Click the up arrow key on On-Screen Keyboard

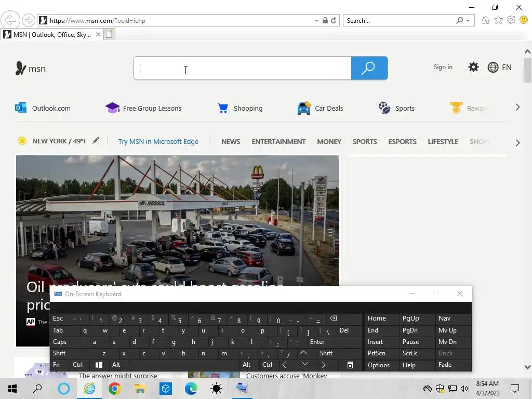(x=303, y=353)
